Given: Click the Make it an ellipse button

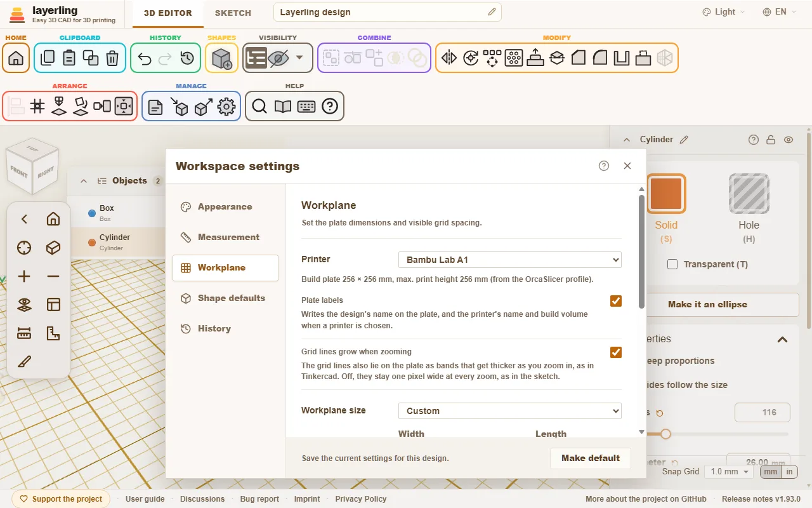Looking at the screenshot, I should tap(722, 304).
